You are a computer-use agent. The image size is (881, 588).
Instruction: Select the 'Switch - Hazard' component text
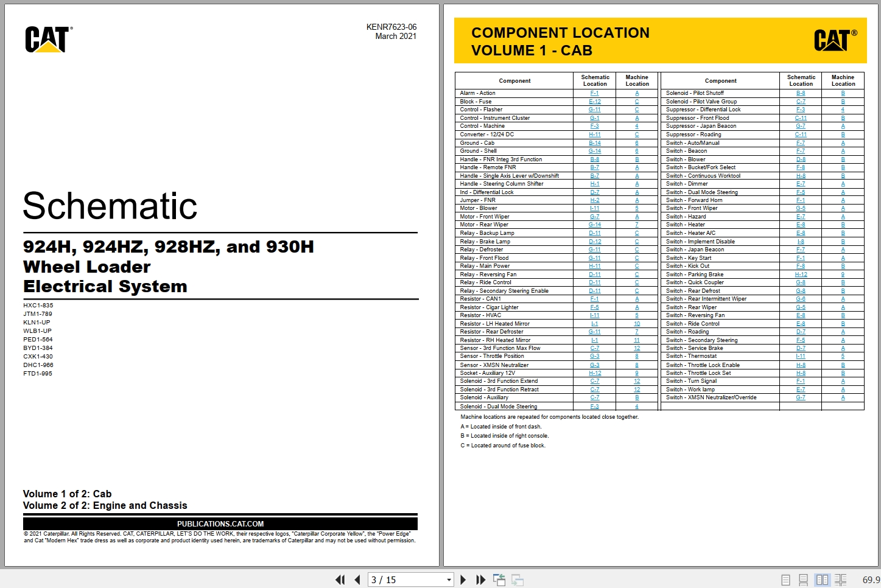[686, 217]
